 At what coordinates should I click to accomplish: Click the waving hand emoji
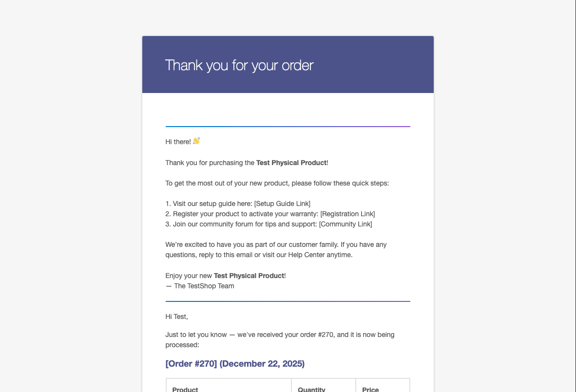(x=196, y=141)
